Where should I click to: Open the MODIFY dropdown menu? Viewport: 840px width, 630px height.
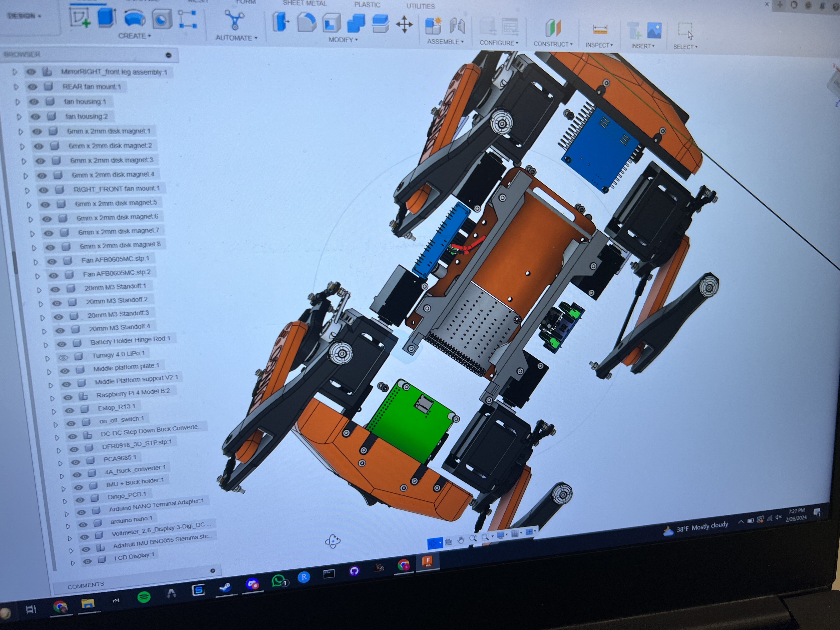[343, 40]
